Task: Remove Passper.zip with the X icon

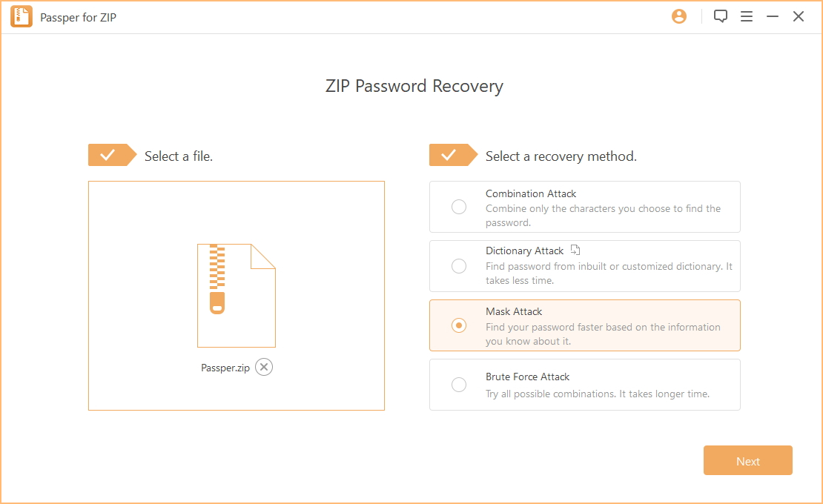Action: [264, 367]
